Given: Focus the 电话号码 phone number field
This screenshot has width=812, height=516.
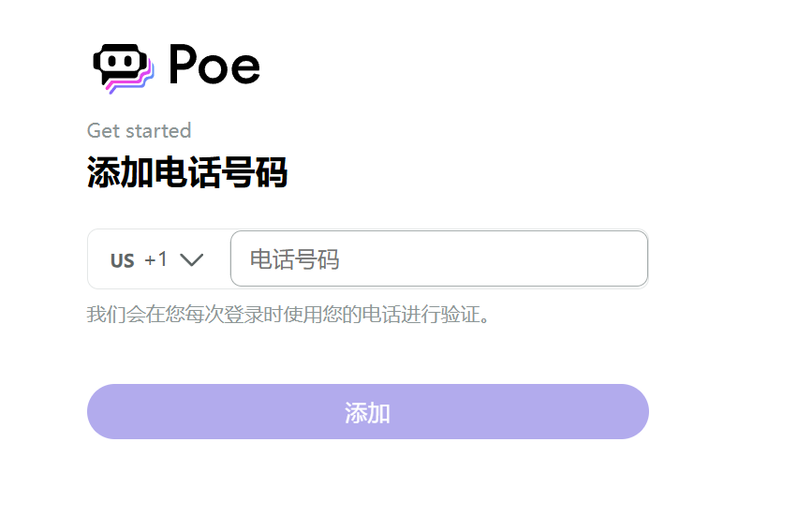Looking at the screenshot, I should pyautogui.click(x=439, y=258).
